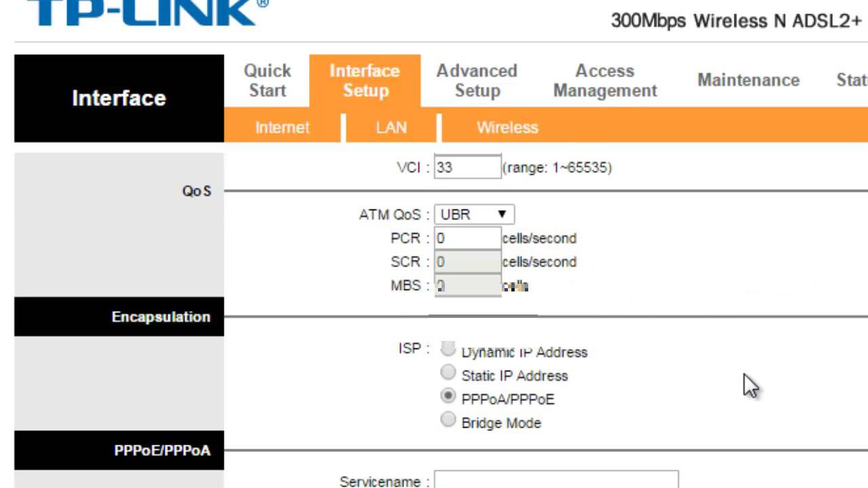Click the '300Mbps Wireless N ADSL2+' text
Image resolution: width=868 pixels, height=488 pixels.
coord(736,21)
